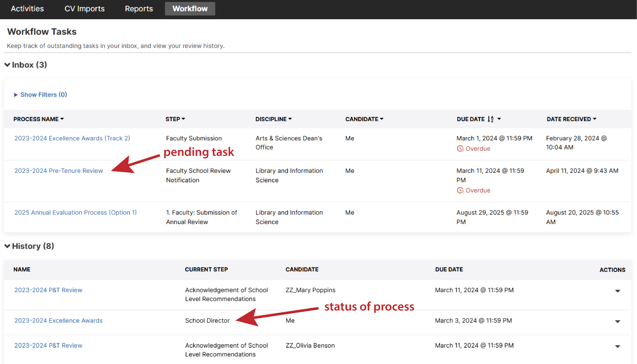The height and width of the screenshot is (364, 637).
Task: Click 'Arts & Sciences Dean's Office' cell
Action: pos(289,143)
